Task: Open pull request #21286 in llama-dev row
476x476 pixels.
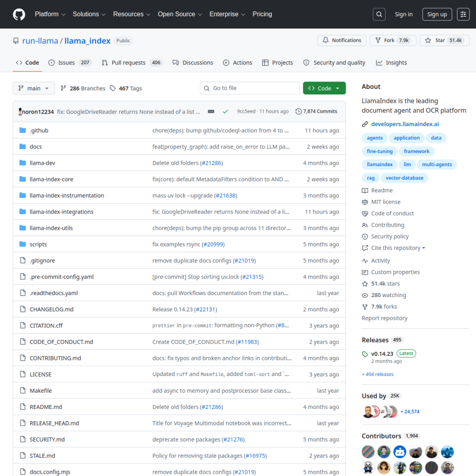Action: point(212,163)
